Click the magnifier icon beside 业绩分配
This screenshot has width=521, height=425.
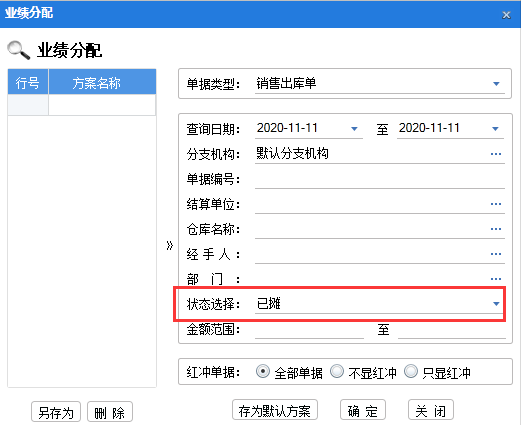tap(19, 50)
